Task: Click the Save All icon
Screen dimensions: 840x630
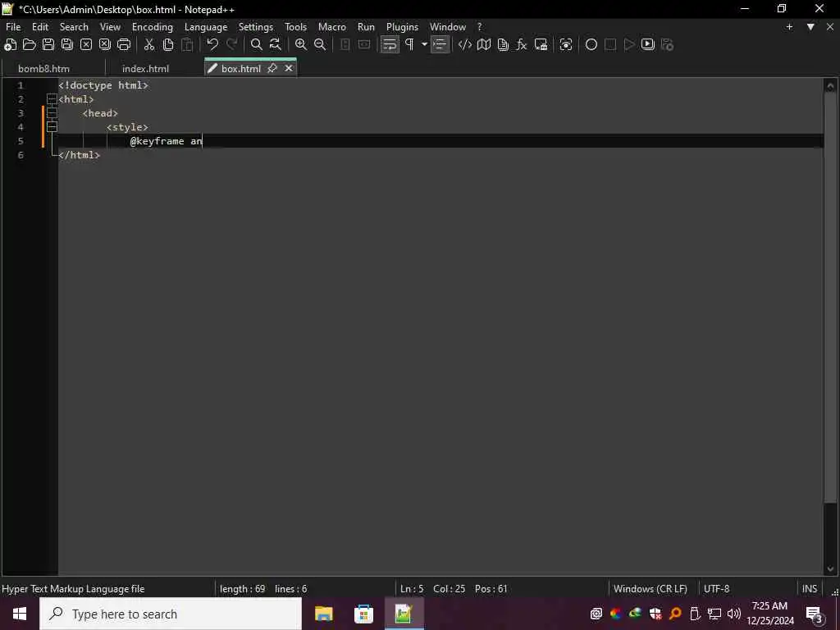Action: 67,45
